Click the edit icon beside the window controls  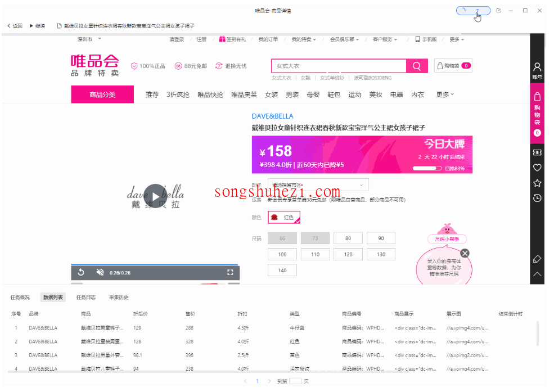pyautogui.click(x=498, y=11)
